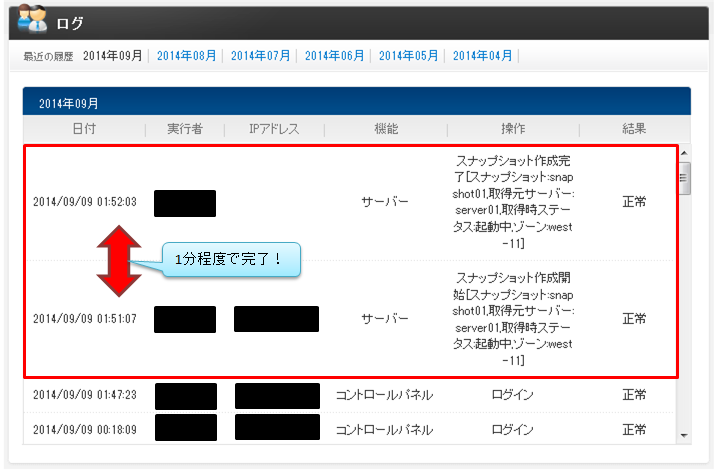The image size is (715, 470).
Task: Click the スナップショット作成開始 operation text
Action: pyautogui.click(x=513, y=319)
